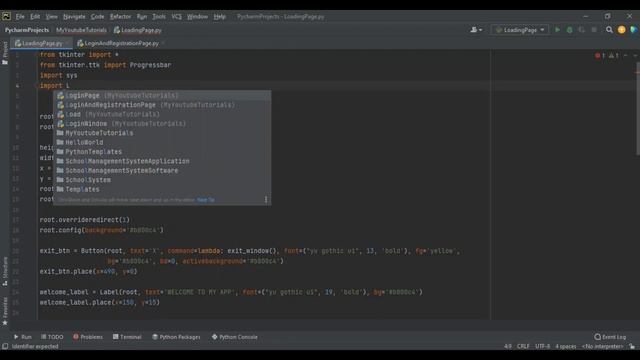The image size is (640, 360).
Task: Select SchoolManagementSystemApplication folder suggestion
Action: (x=162, y=161)
